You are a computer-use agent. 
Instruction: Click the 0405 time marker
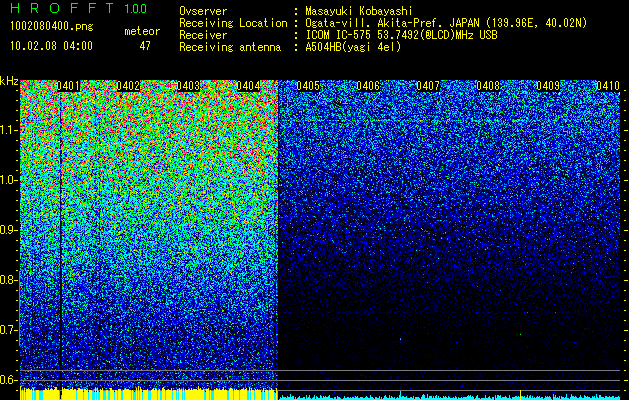point(308,86)
